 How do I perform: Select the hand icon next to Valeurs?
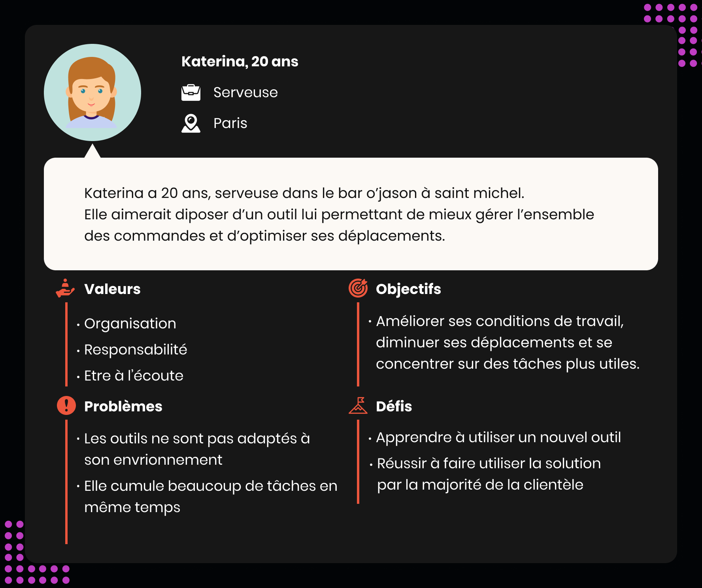point(65,288)
